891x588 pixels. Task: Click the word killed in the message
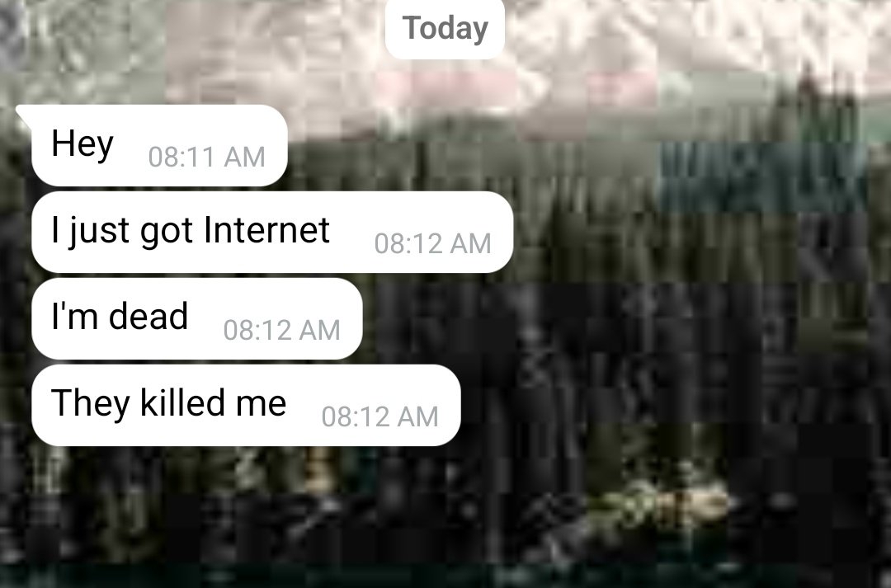[x=181, y=402]
